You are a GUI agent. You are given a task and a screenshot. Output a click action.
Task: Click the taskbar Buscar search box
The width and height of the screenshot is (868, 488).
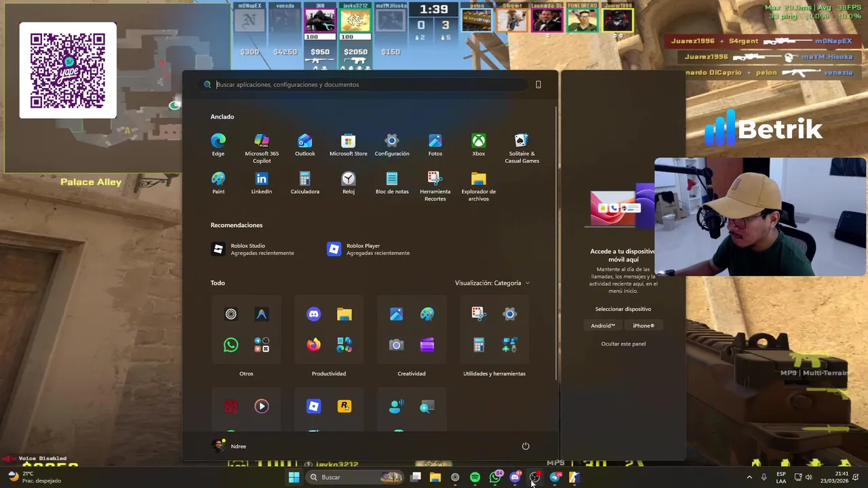[355, 477]
